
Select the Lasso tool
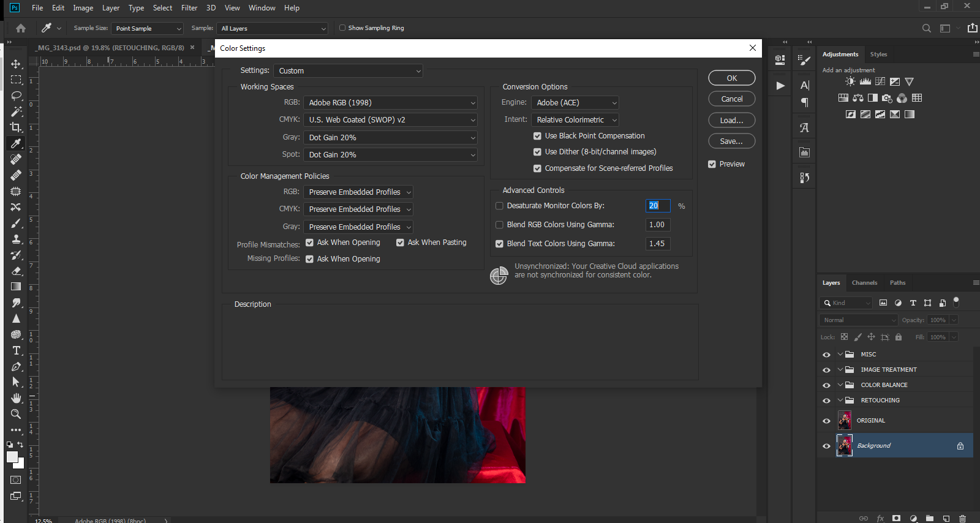pos(16,96)
